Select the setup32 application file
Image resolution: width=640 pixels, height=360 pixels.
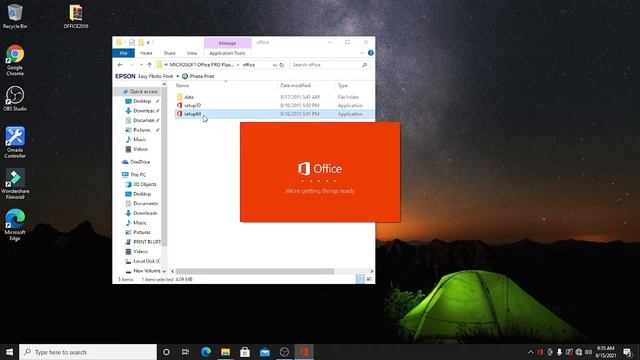tap(192, 105)
